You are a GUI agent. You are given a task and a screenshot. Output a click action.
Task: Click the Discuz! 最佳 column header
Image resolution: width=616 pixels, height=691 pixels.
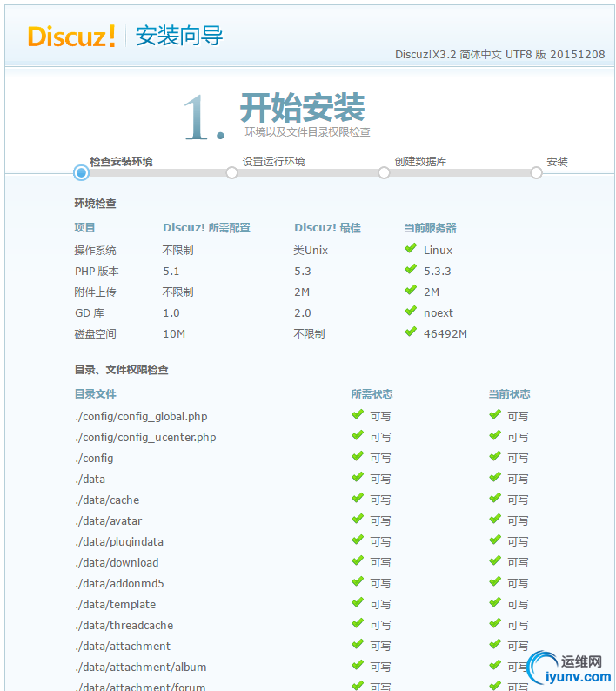[327, 228]
